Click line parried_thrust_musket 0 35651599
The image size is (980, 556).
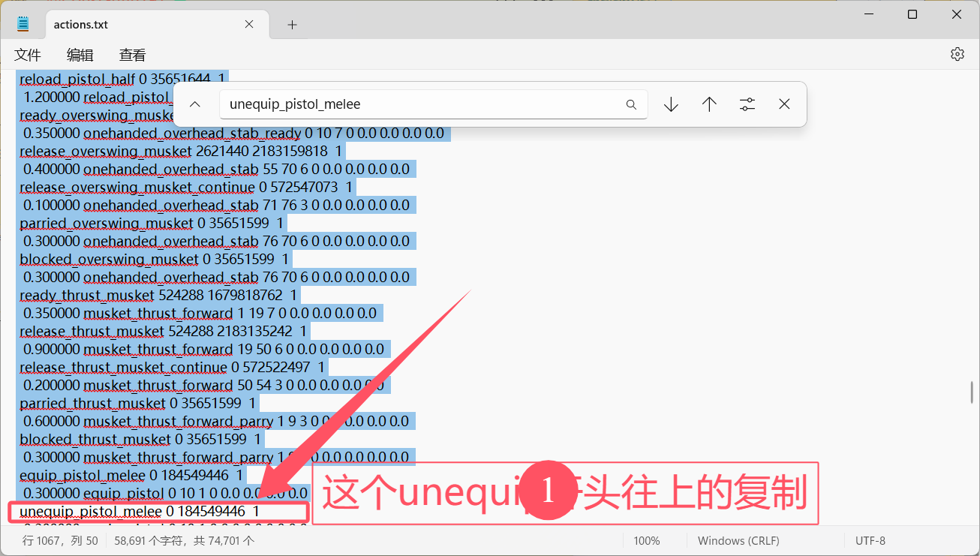[x=137, y=403]
